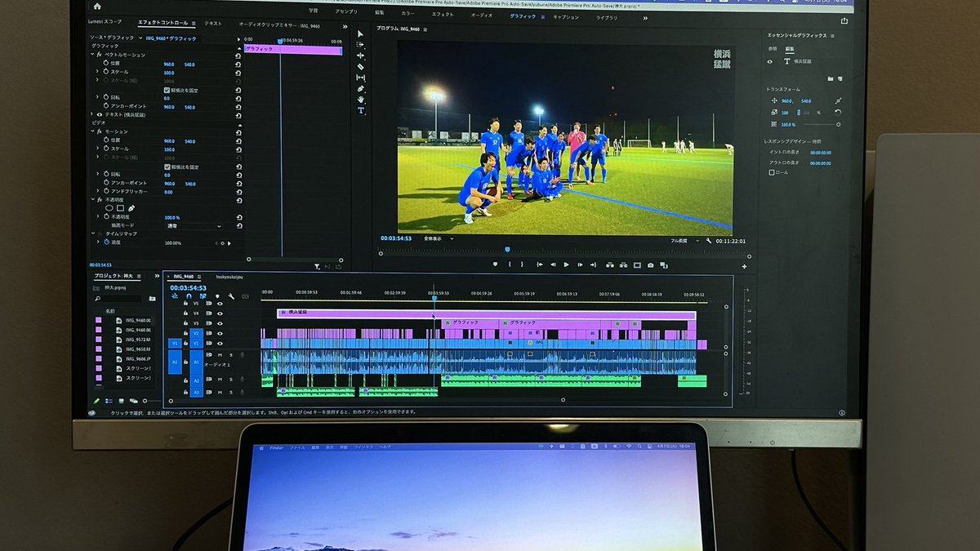
Task: Toggle V5 track output eye
Action: click(x=220, y=303)
